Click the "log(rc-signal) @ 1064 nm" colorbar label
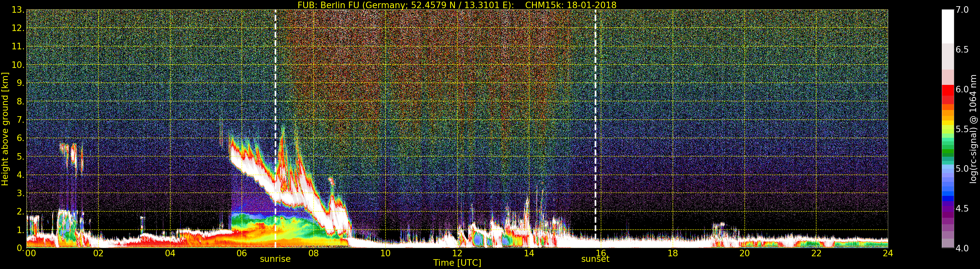This screenshot has height=269, width=980. [973, 129]
